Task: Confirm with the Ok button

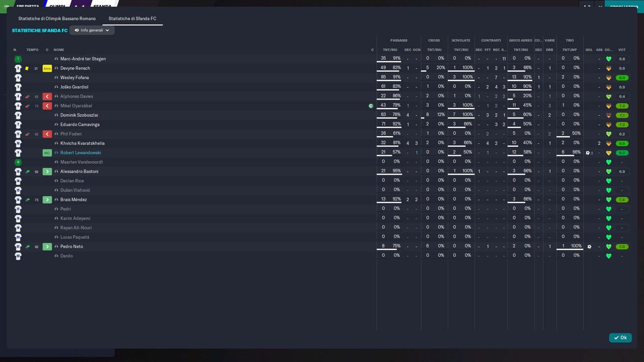Action: tap(620, 338)
